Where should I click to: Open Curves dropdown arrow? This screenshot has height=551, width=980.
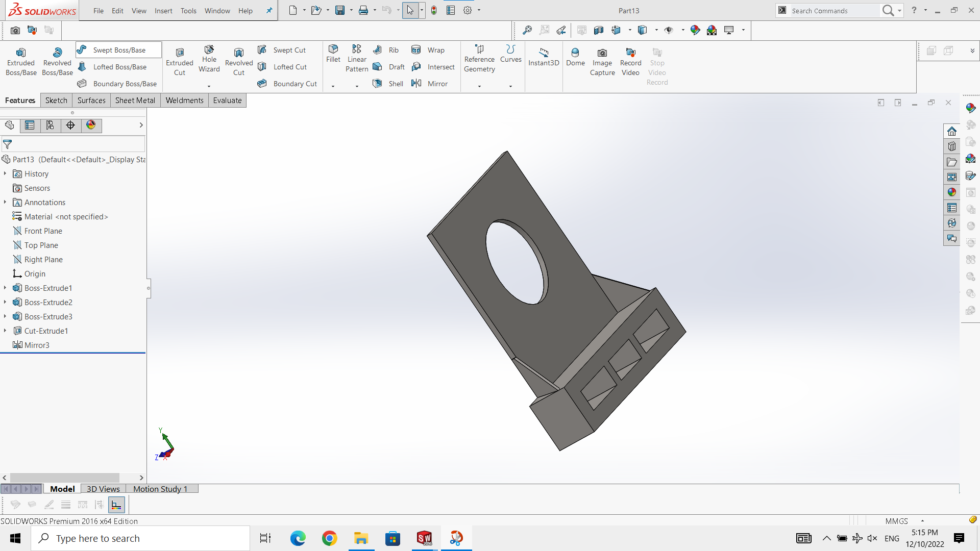pos(510,86)
